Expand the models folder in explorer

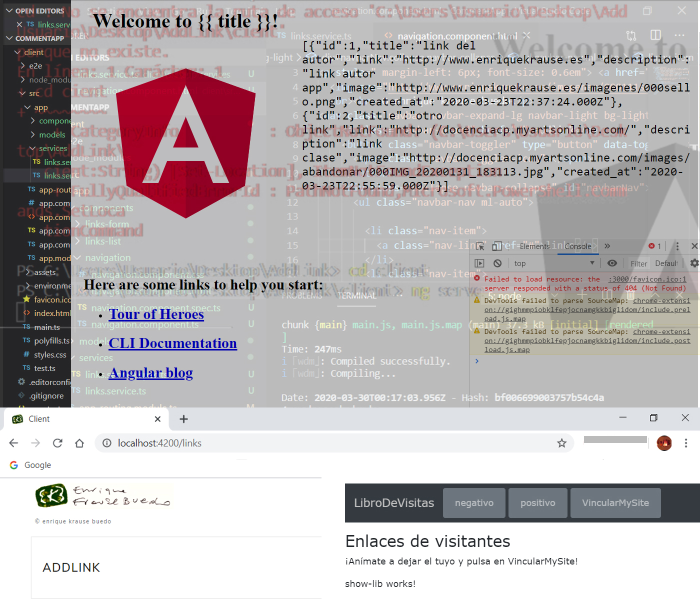pos(33,134)
